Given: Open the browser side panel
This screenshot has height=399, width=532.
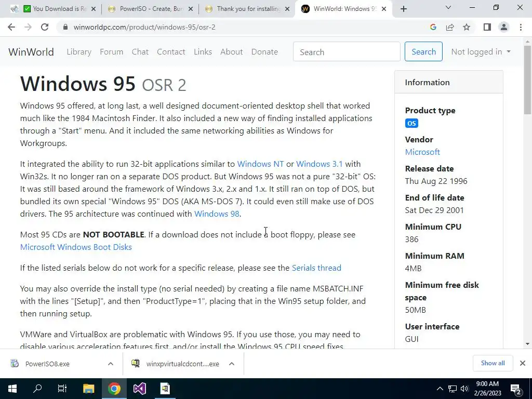Looking at the screenshot, I should 487,27.
